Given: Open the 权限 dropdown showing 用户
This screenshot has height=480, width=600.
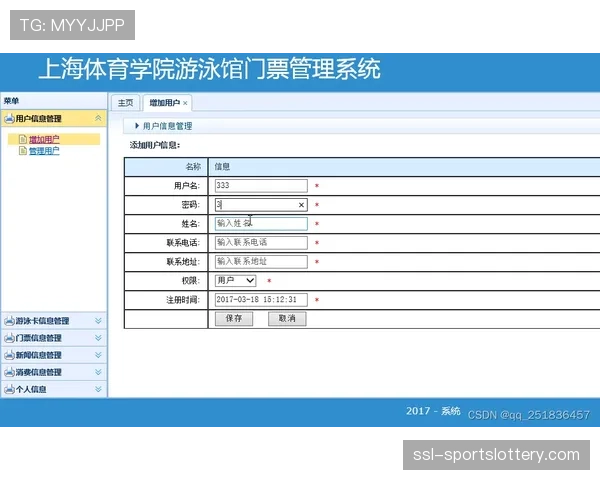Looking at the screenshot, I should [x=235, y=281].
